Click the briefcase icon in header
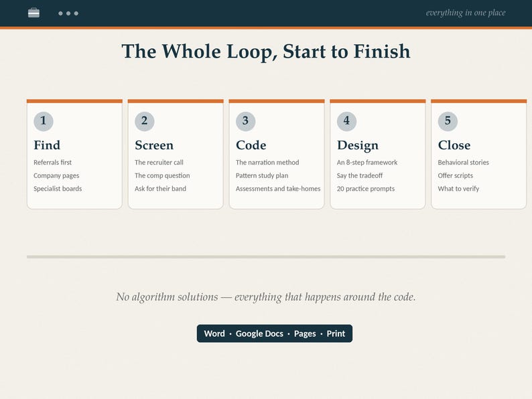This screenshot has height=399, width=532. pos(34,13)
